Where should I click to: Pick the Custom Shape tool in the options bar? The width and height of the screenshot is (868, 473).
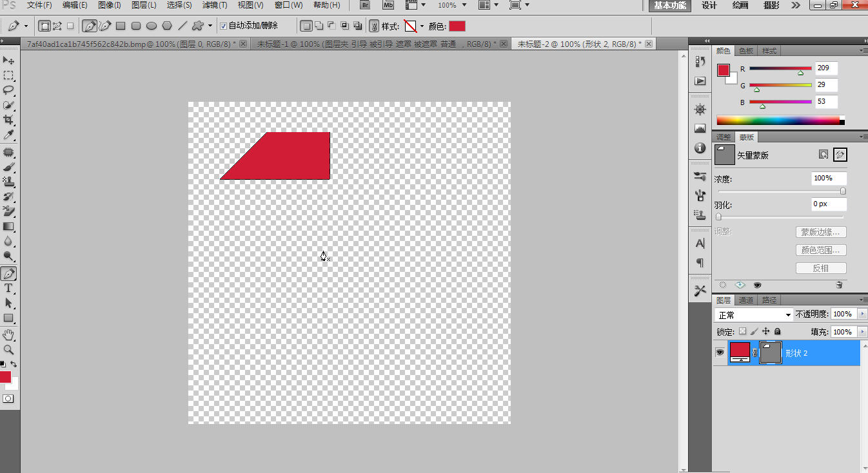pyautogui.click(x=199, y=26)
